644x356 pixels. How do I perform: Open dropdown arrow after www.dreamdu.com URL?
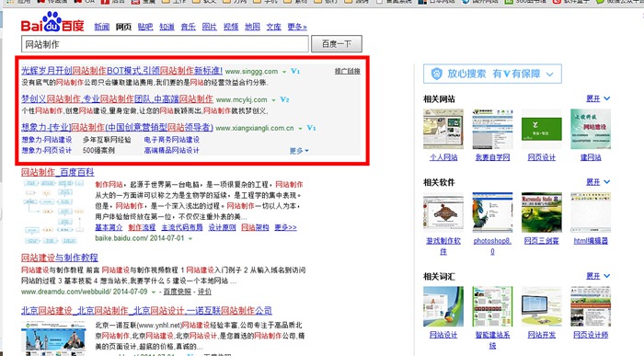coord(154,293)
